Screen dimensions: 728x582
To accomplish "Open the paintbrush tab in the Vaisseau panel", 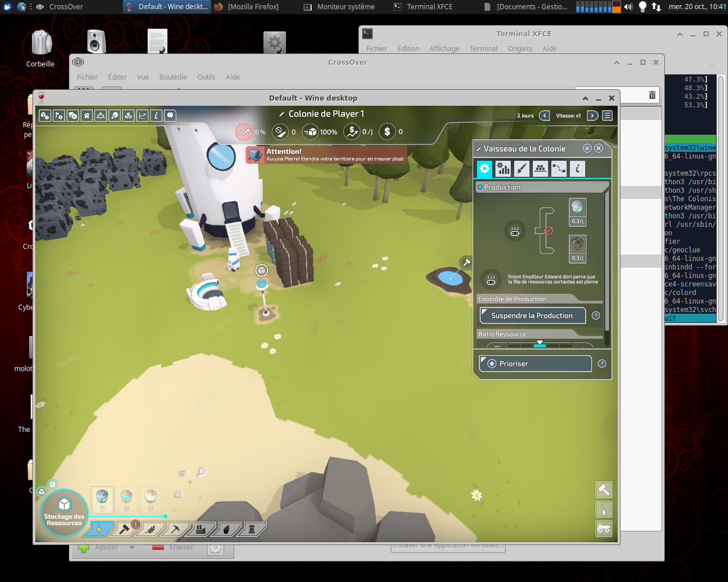I will 521,168.
